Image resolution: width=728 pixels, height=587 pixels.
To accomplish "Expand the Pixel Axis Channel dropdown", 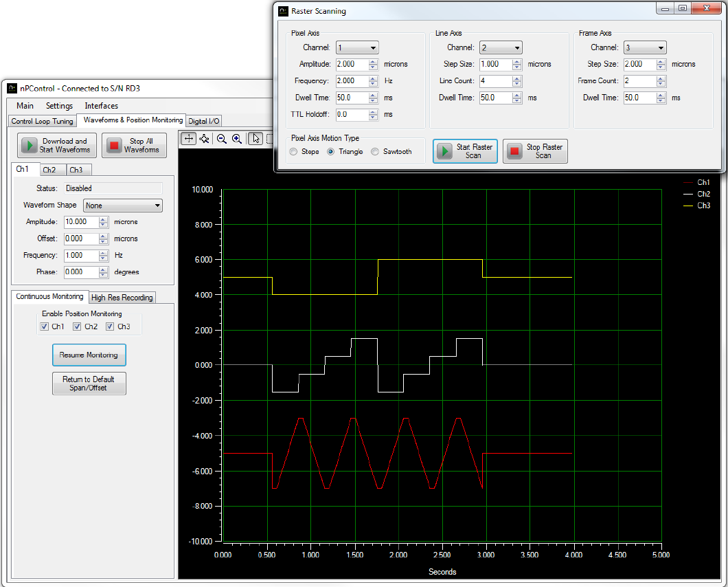I will (x=357, y=48).
